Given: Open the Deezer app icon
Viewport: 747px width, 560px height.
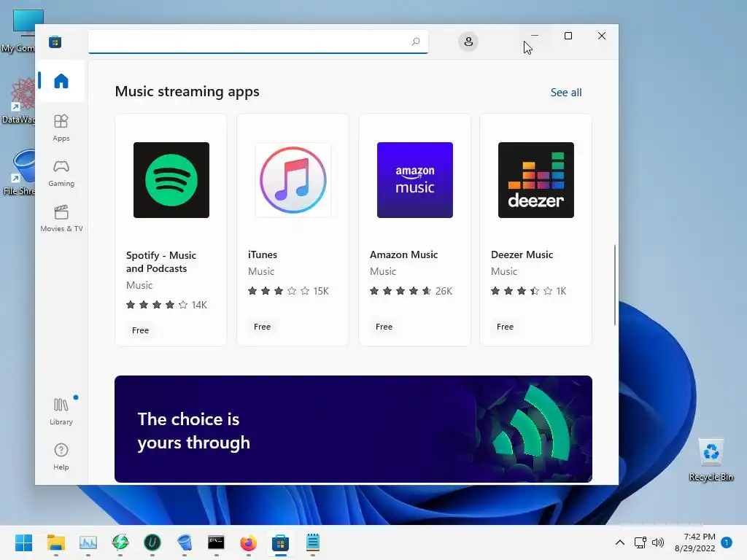Looking at the screenshot, I should pyautogui.click(x=536, y=180).
